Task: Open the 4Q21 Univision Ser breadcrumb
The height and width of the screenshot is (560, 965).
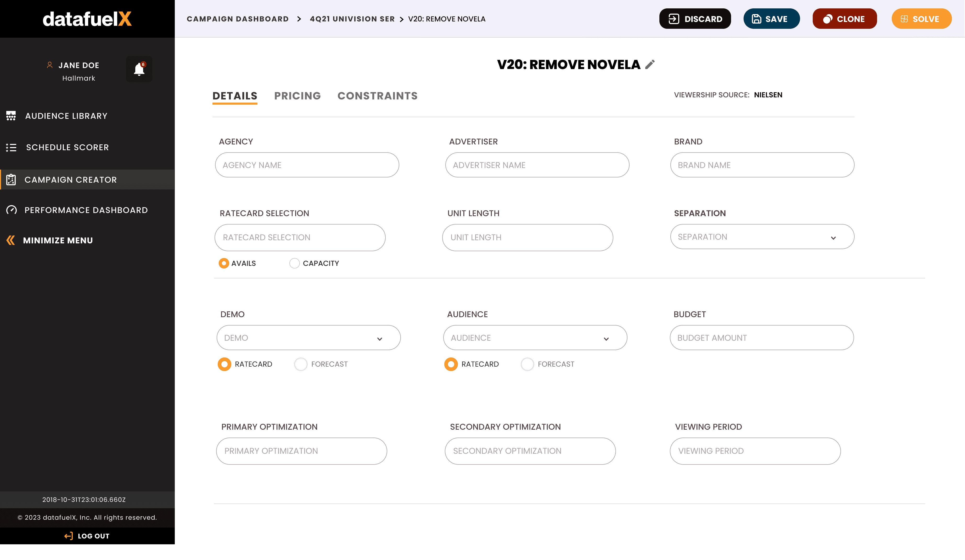Action: tap(352, 19)
